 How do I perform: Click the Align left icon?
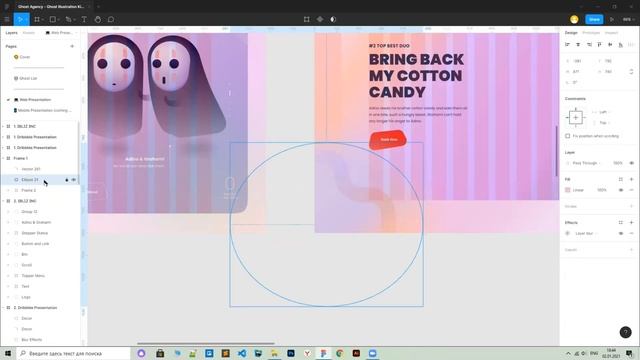click(x=567, y=44)
